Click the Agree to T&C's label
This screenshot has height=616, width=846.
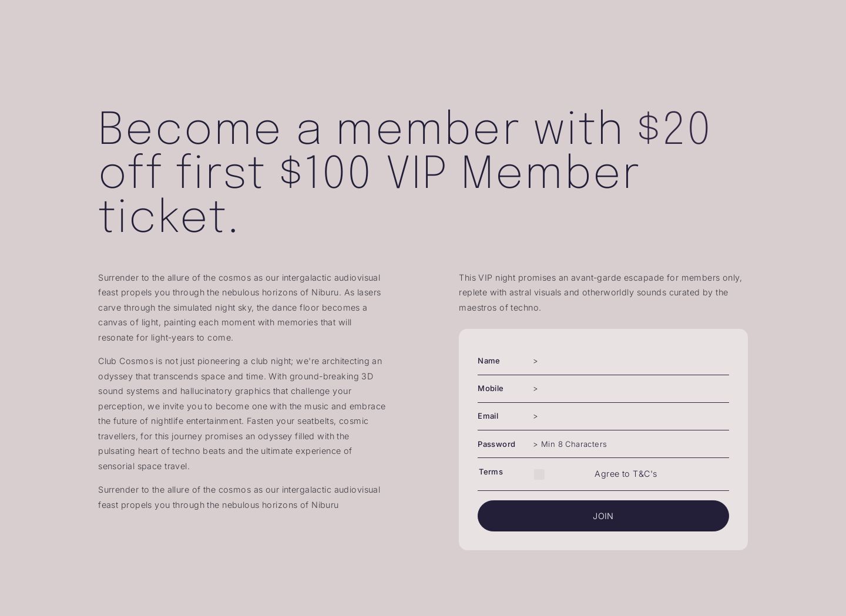[625, 474]
